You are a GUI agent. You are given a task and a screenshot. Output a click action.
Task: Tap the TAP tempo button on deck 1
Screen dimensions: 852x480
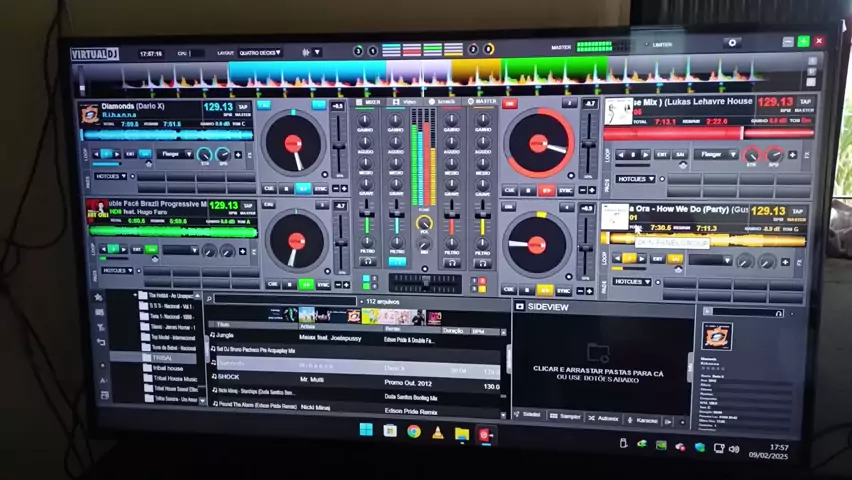pos(243,106)
